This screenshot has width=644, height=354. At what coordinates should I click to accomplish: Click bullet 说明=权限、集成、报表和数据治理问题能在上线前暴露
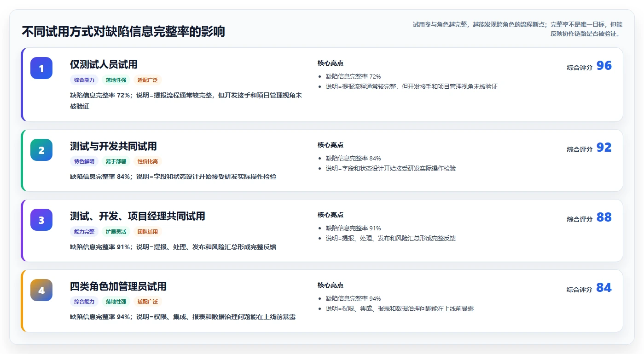point(400,309)
